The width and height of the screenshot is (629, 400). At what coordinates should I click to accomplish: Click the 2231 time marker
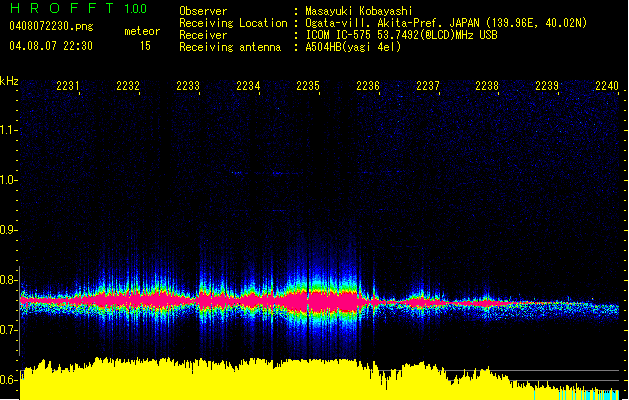[x=68, y=86]
